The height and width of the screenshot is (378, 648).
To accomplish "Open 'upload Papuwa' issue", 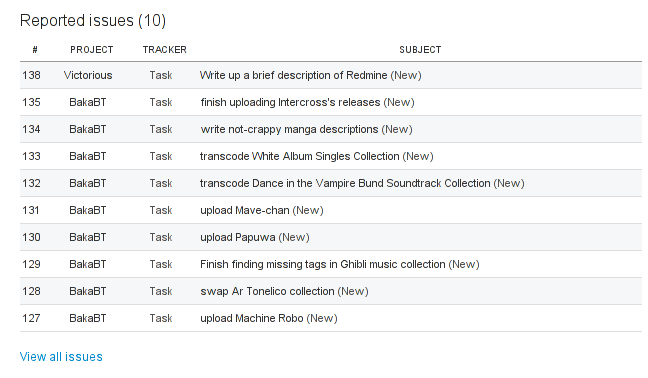I will (x=238, y=237).
